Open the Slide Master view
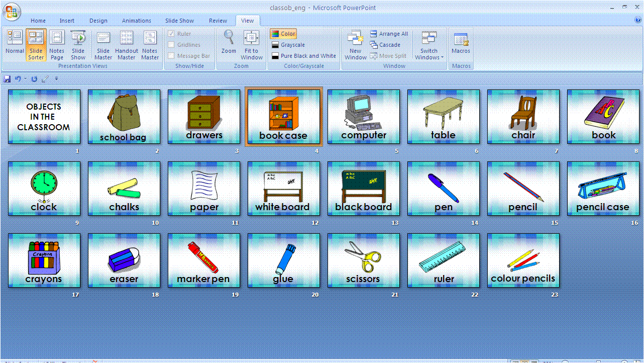Image resolution: width=644 pixels, height=363 pixels. coord(103,45)
